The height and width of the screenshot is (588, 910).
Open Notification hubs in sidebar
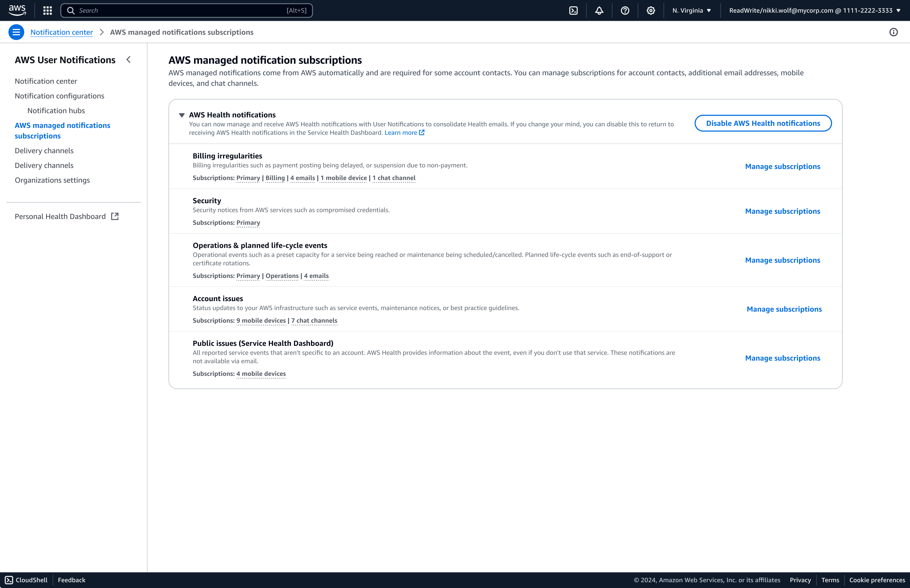point(56,110)
